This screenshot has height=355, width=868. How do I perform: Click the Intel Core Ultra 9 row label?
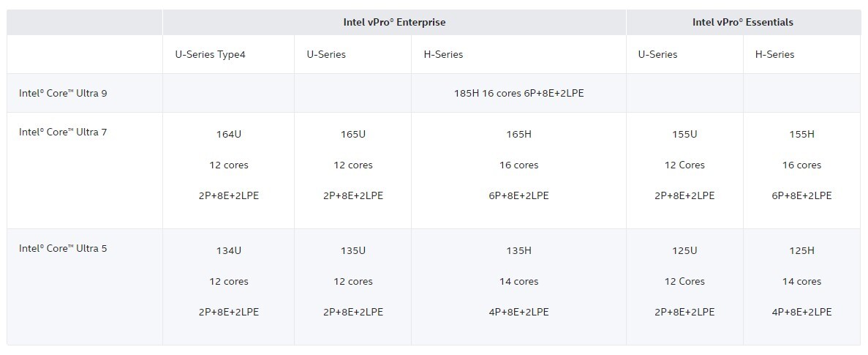click(x=63, y=93)
